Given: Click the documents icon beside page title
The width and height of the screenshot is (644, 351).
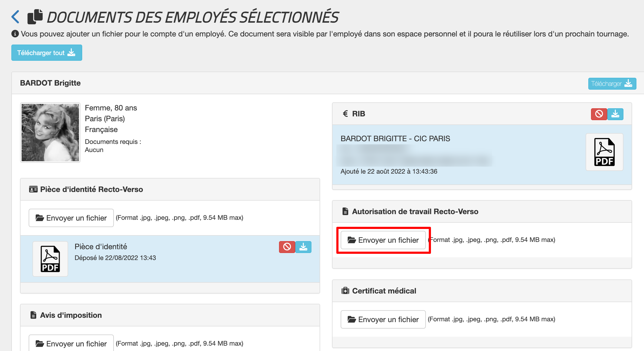Looking at the screenshot, I should pyautogui.click(x=35, y=17).
